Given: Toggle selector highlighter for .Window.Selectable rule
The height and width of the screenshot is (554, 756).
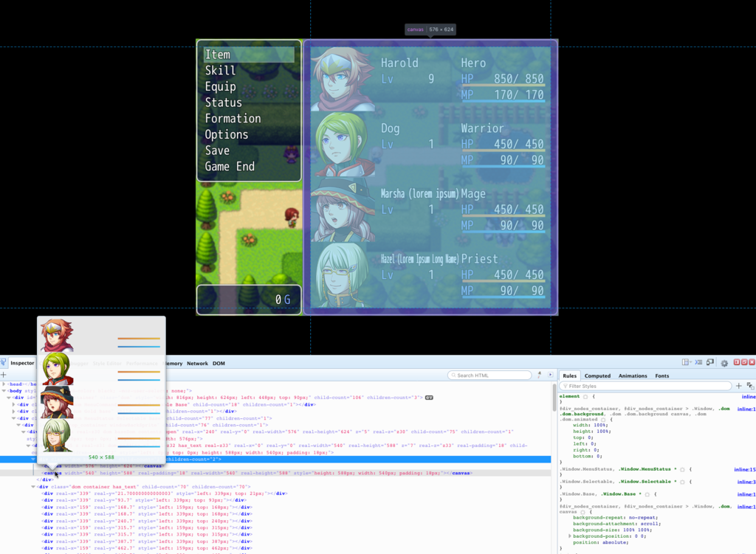Looking at the screenshot, I should (681, 481).
